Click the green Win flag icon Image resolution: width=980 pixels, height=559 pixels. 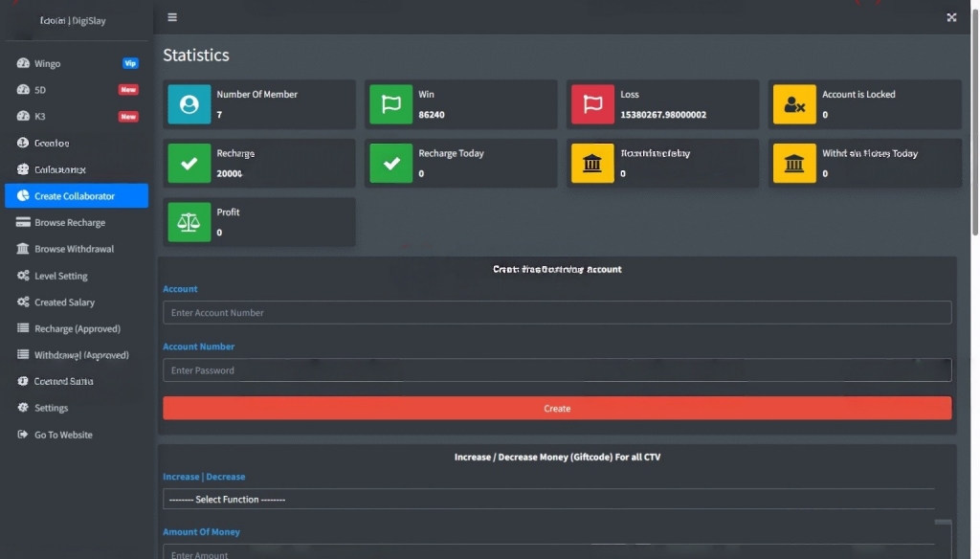[x=390, y=103]
